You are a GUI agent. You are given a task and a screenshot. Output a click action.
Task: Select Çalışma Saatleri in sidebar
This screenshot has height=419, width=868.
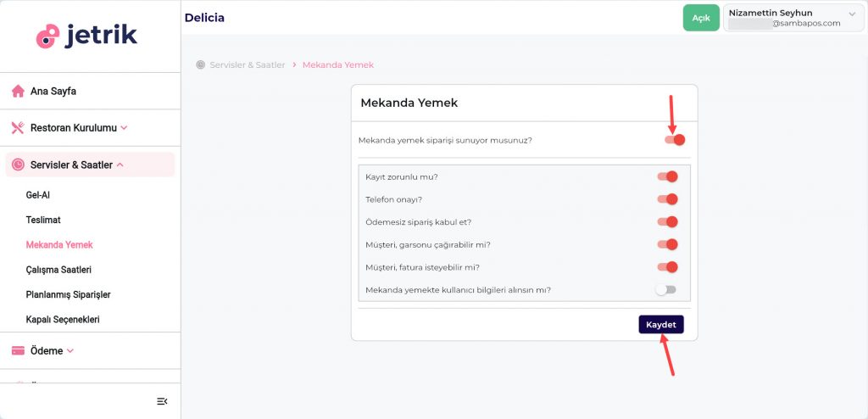tap(58, 270)
